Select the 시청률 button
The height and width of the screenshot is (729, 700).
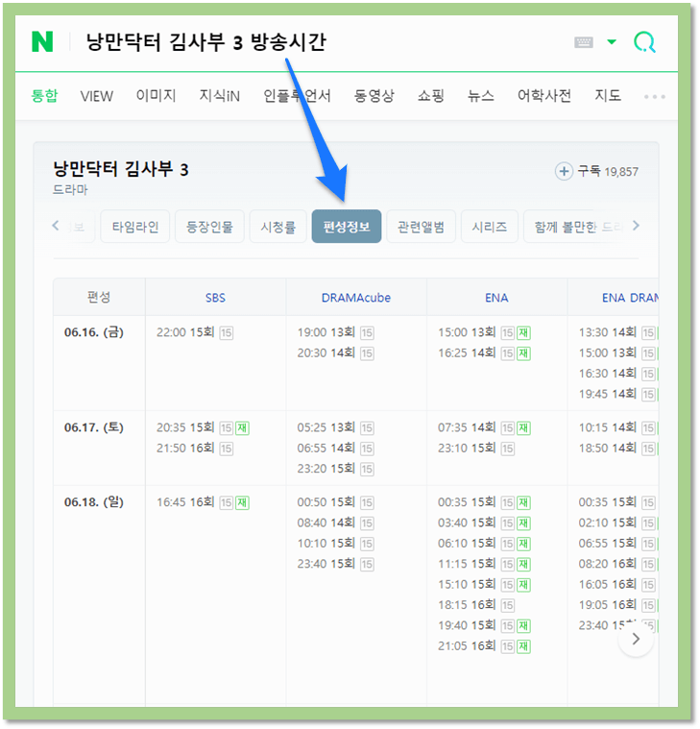[x=278, y=227]
